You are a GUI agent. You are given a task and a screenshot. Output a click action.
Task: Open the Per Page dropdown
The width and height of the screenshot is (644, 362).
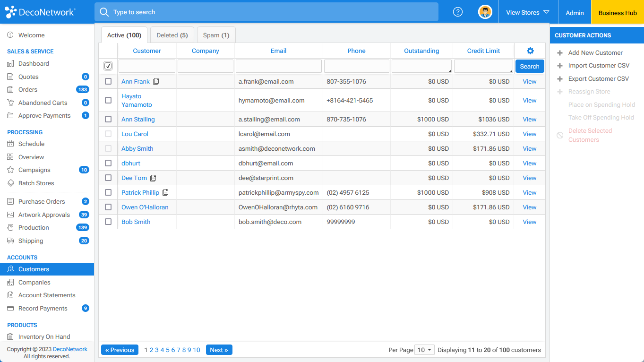(425, 350)
